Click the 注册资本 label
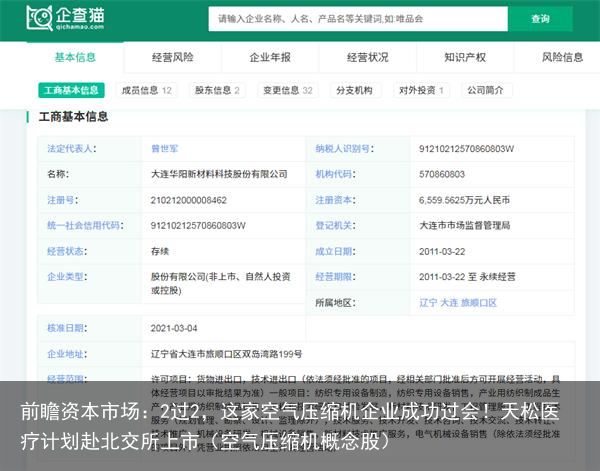The height and width of the screenshot is (471, 600). (x=335, y=200)
